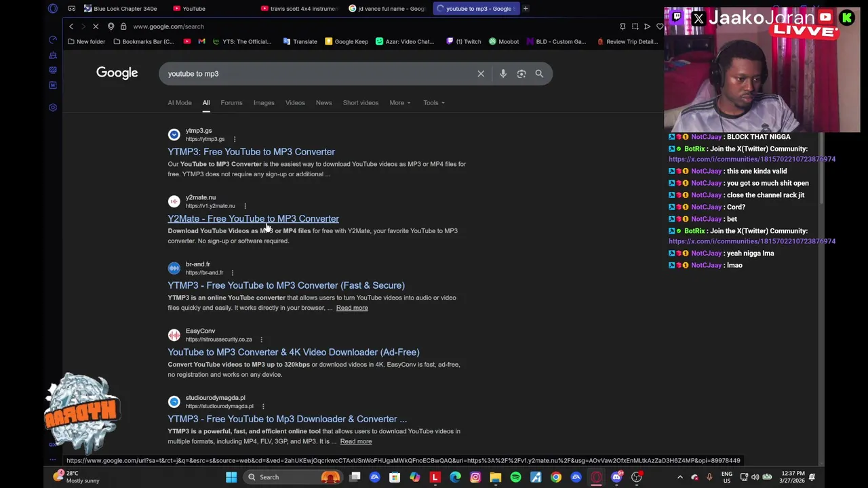Screen dimensions: 868x488
Task: Open YTMP3 Converter (Fast & Secure) result
Action: pyautogui.click(x=286, y=285)
